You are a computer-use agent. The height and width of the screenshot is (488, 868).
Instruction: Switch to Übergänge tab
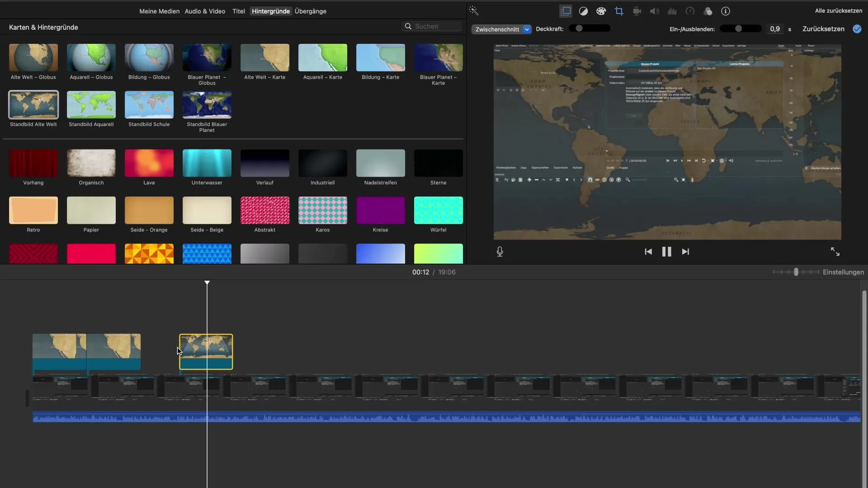pos(311,11)
